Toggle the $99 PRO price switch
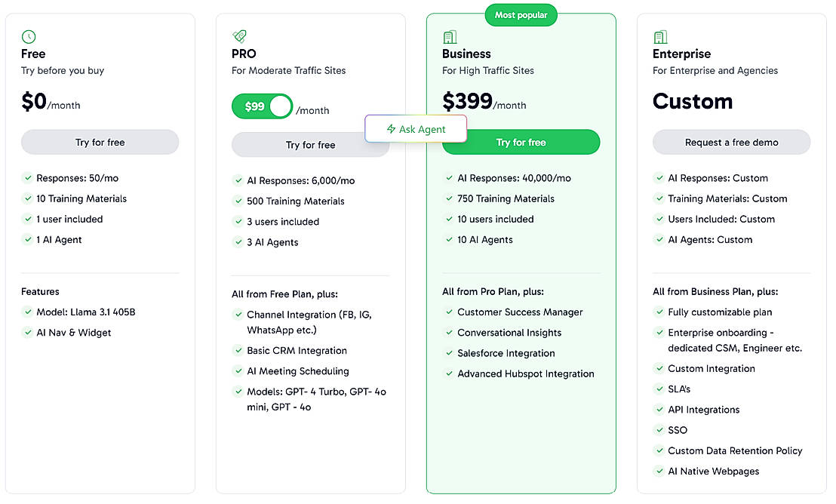This screenshot has width=836, height=504. [x=262, y=106]
